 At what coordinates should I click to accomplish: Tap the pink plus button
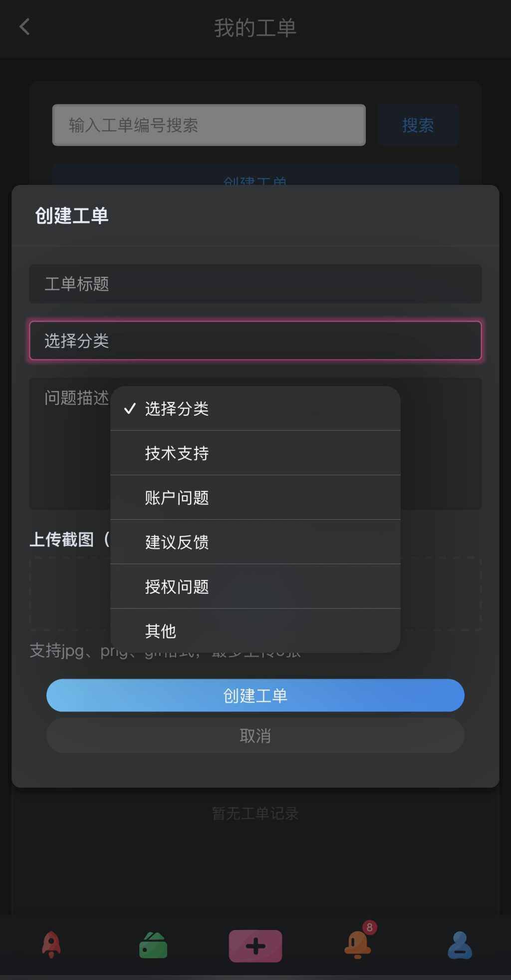pos(255,946)
